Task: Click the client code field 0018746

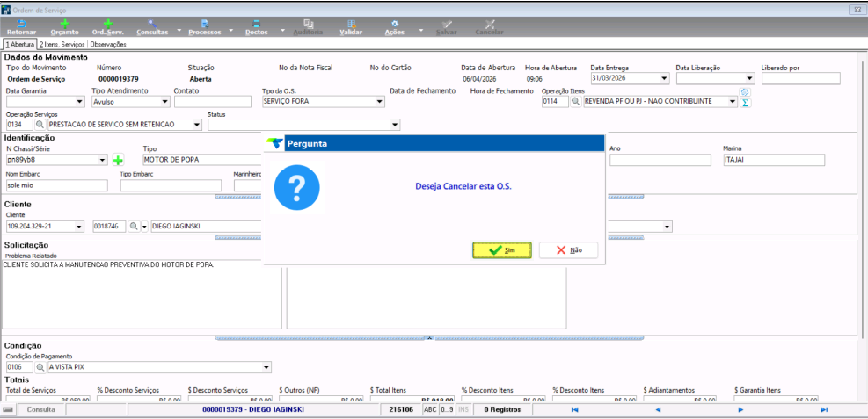Action: tap(110, 227)
